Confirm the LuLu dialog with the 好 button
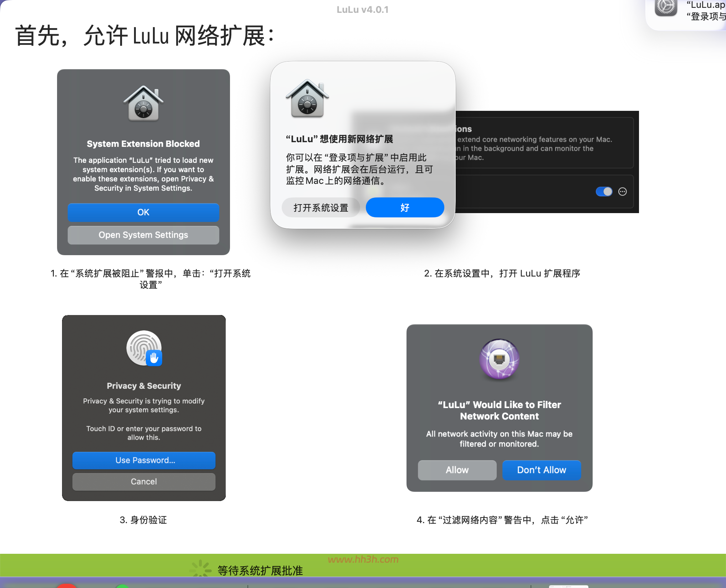726x588 pixels. [405, 207]
